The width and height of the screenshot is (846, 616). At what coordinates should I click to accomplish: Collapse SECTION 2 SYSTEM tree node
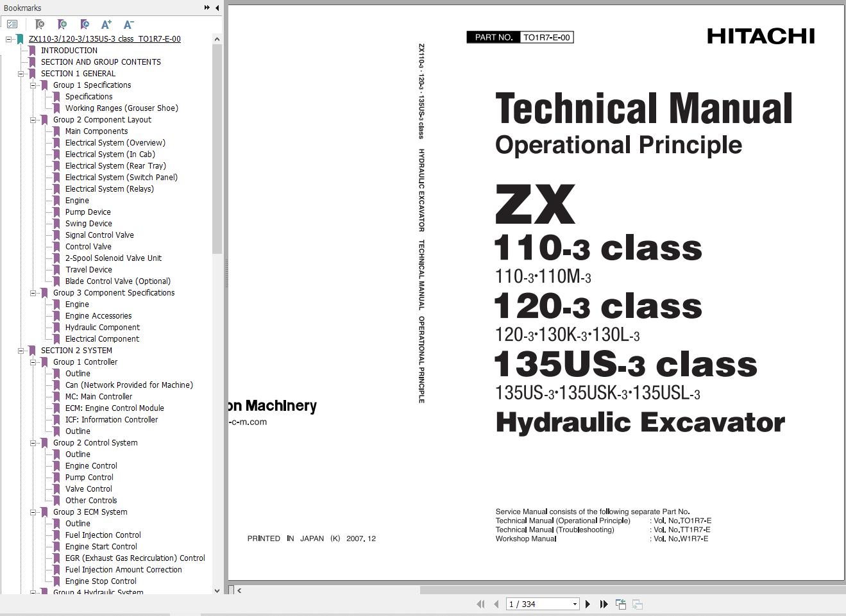21,351
